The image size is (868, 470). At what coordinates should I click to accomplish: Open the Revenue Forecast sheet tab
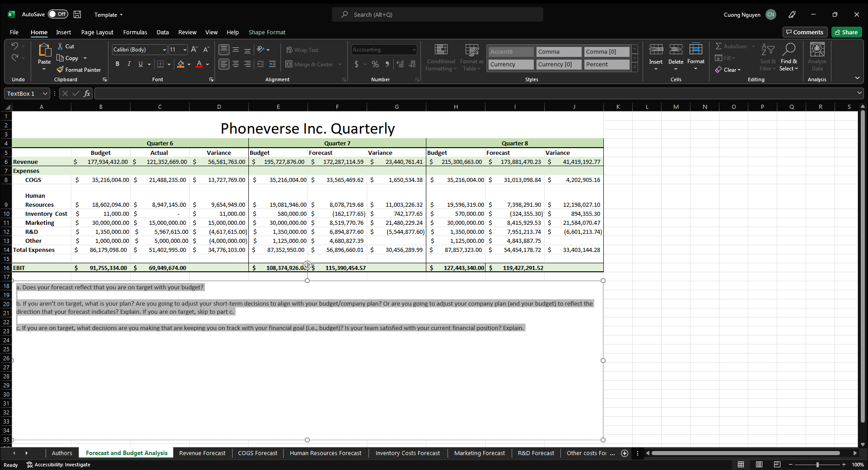pos(202,453)
